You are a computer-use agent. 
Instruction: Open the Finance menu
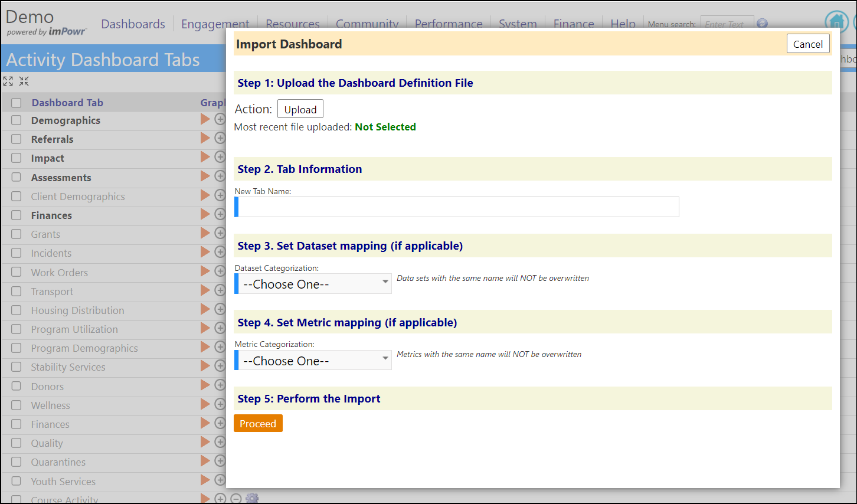(574, 24)
